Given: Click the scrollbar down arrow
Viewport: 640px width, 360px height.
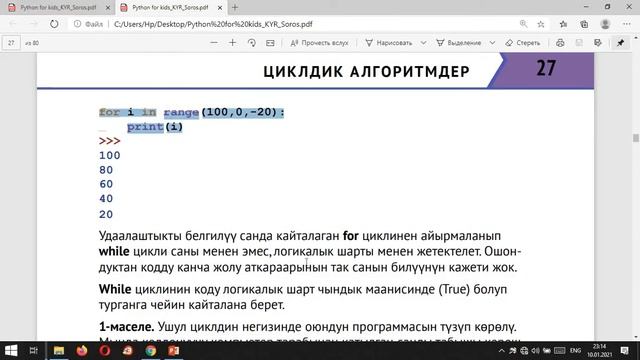Looking at the screenshot, I should (x=636, y=337).
